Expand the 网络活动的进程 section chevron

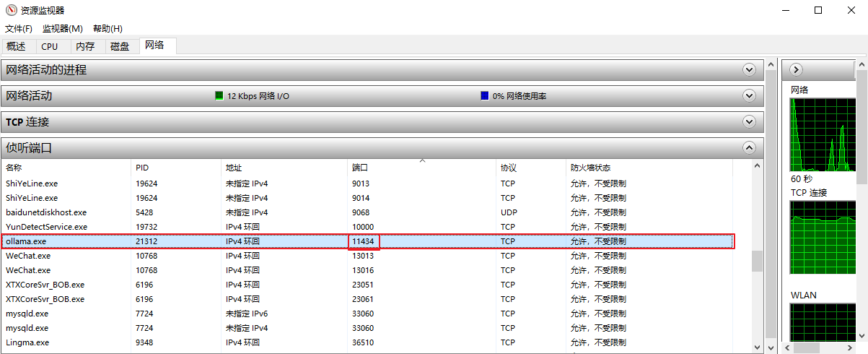[x=749, y=70]
